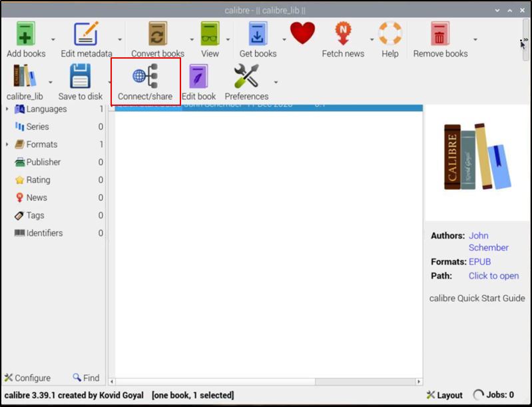
Task: Click the Save to disk floppy icon
Action: [80, 76]
